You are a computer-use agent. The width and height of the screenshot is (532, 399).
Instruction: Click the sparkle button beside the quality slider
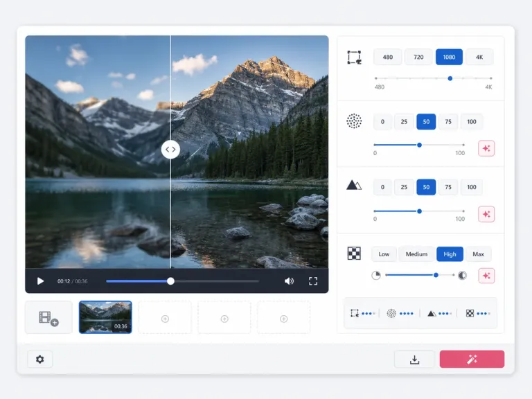pyautogui.click(x=486, y=276)
